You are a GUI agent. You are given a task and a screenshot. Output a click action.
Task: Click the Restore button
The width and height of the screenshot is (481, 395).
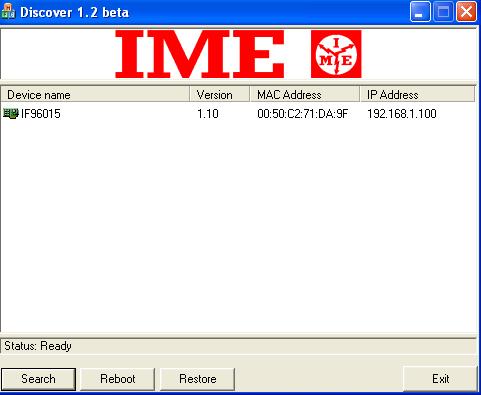click(197, 379)
